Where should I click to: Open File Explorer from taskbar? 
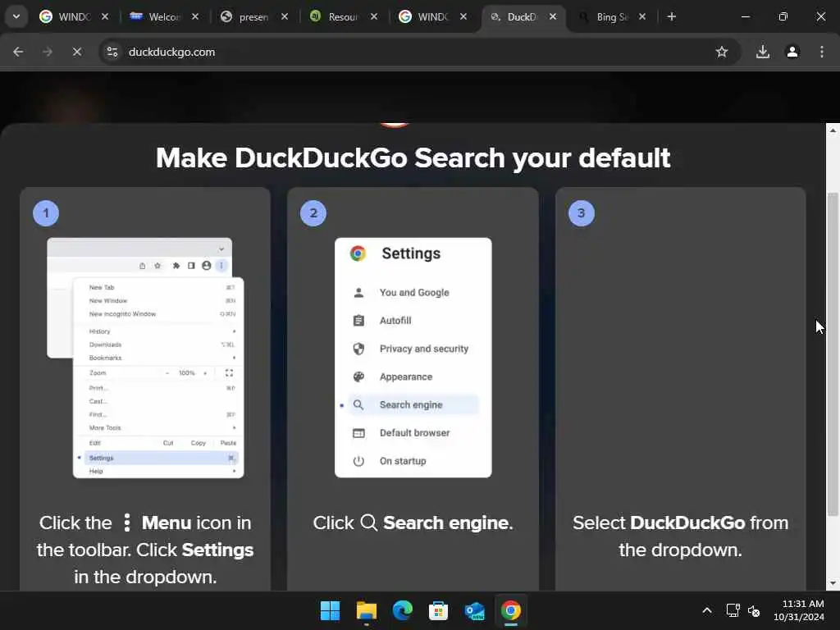coord(367,610)
